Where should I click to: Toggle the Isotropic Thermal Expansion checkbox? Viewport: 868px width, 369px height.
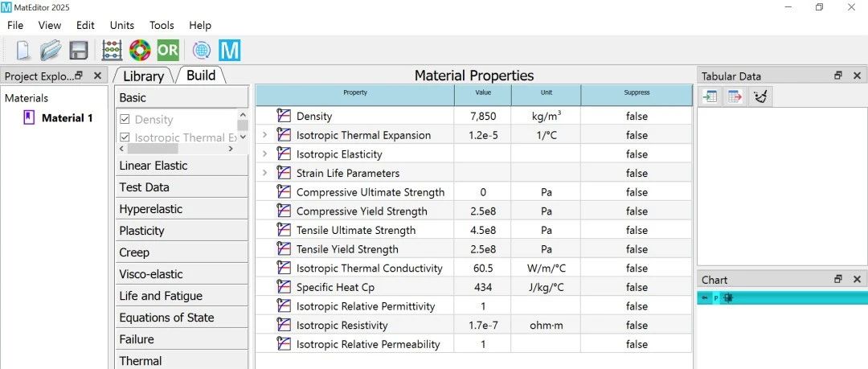pyautogui.click(x=125, y=137)
